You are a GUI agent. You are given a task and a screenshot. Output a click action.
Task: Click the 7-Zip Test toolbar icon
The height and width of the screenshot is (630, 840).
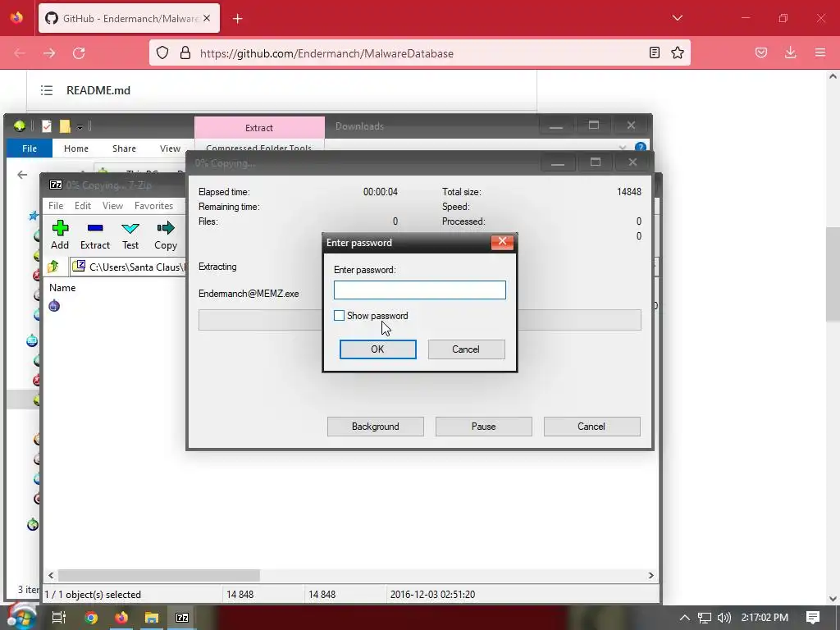point(130,235)
